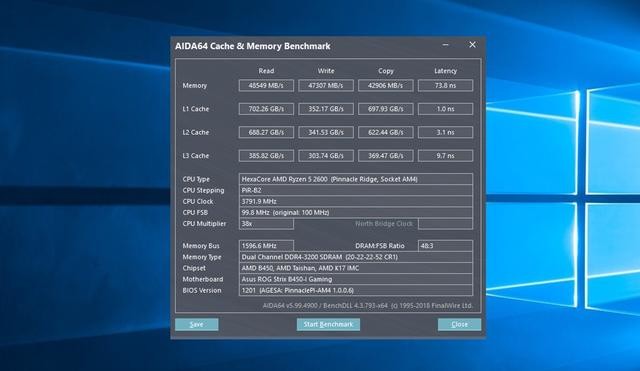640x371 pixels.
Task: Click L3 Cache Copy value 369.47 GB/s
Action: (385, 156)
